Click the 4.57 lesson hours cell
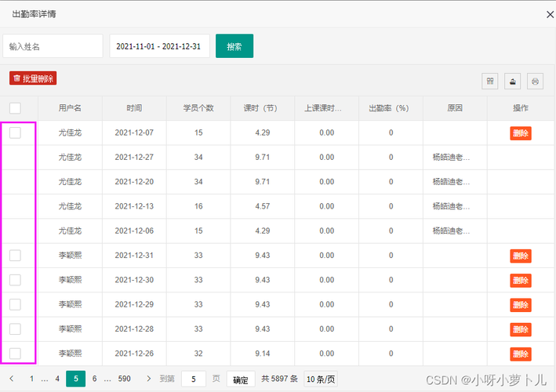This screenshot has height=392, width=556. (x=263, y=206)
